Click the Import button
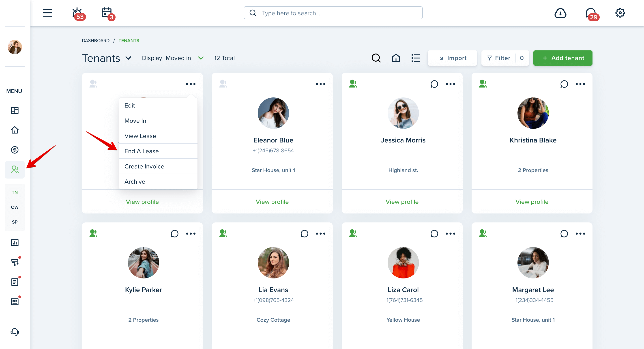The image size is (644, 349). 452,58
